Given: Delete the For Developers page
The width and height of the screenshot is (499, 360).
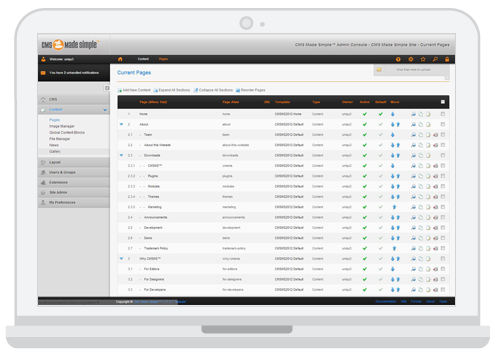Looking at the screenshot, I should tap(436, 290).
